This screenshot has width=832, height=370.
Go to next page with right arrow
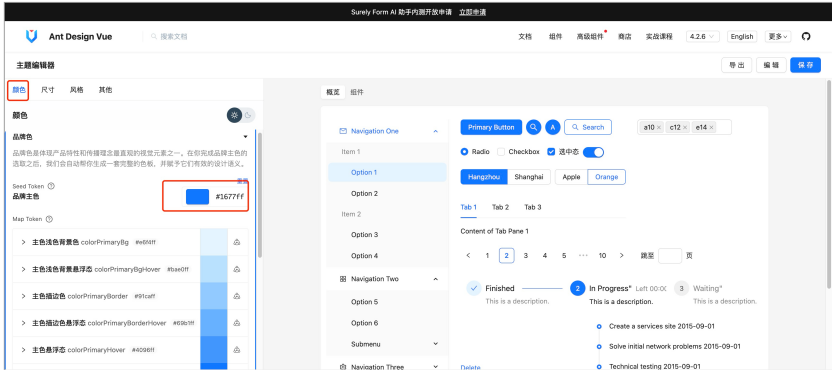621,255
